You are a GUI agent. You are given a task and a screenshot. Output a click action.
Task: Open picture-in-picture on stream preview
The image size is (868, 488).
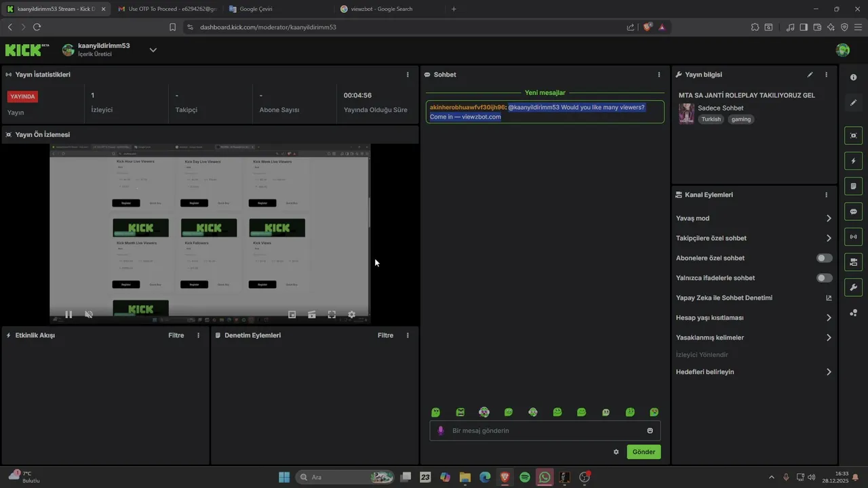[292, 314]
